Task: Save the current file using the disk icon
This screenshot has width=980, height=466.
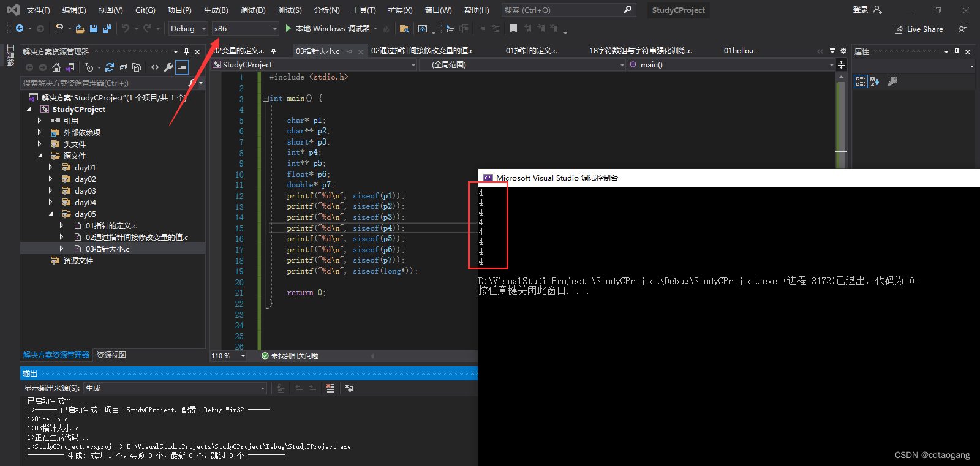Action: click(x=94, y=29)
